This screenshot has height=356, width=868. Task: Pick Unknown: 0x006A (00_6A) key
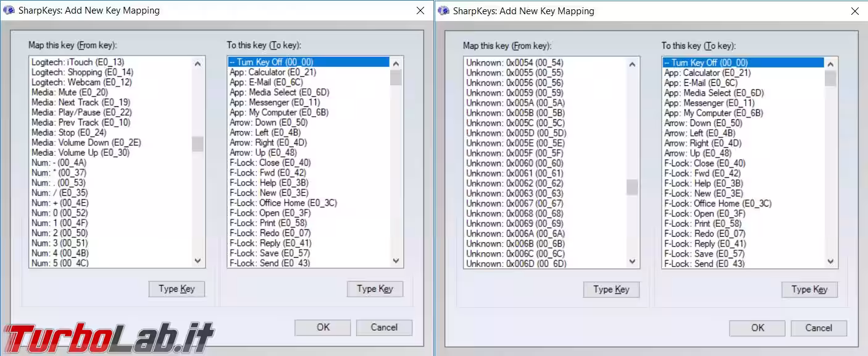[515, 234]
